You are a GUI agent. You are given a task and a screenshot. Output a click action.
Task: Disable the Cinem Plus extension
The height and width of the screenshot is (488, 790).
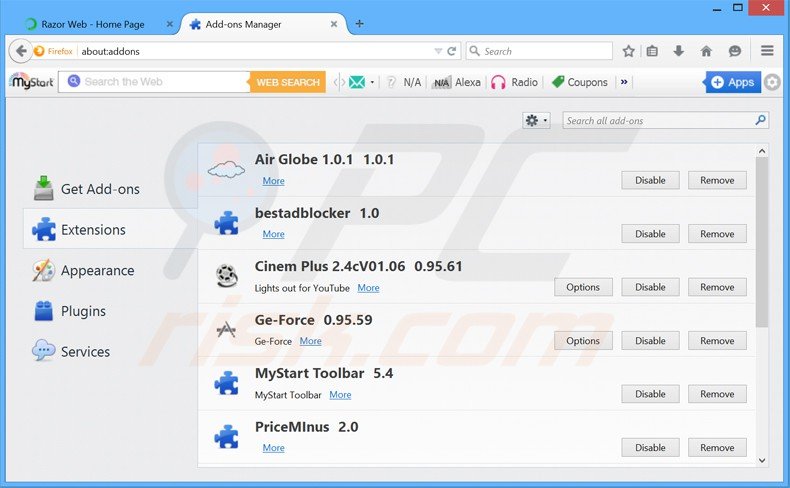pos(650,287)
